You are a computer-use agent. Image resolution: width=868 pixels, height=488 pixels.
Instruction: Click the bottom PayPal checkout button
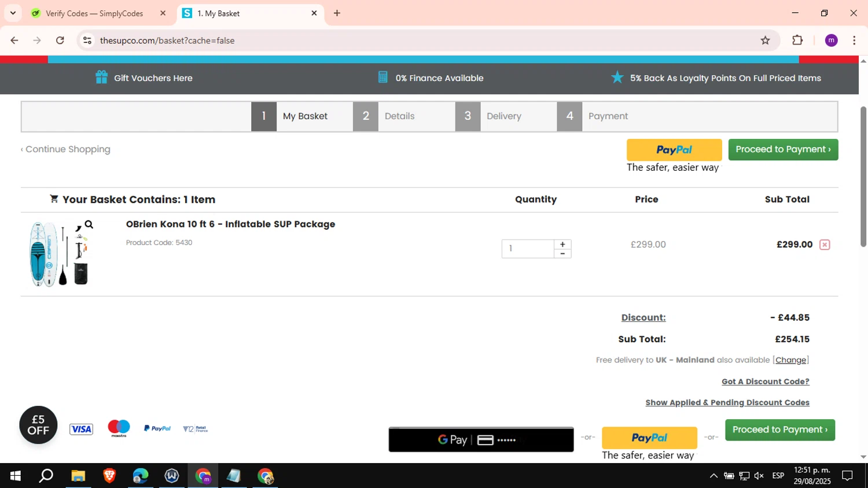(x=649, y=438)
